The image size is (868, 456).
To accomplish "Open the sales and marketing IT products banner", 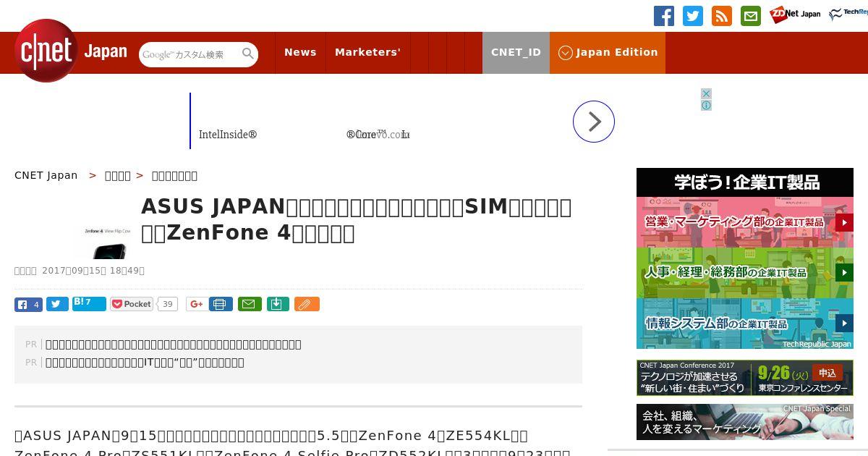I will tap(745, 222).
